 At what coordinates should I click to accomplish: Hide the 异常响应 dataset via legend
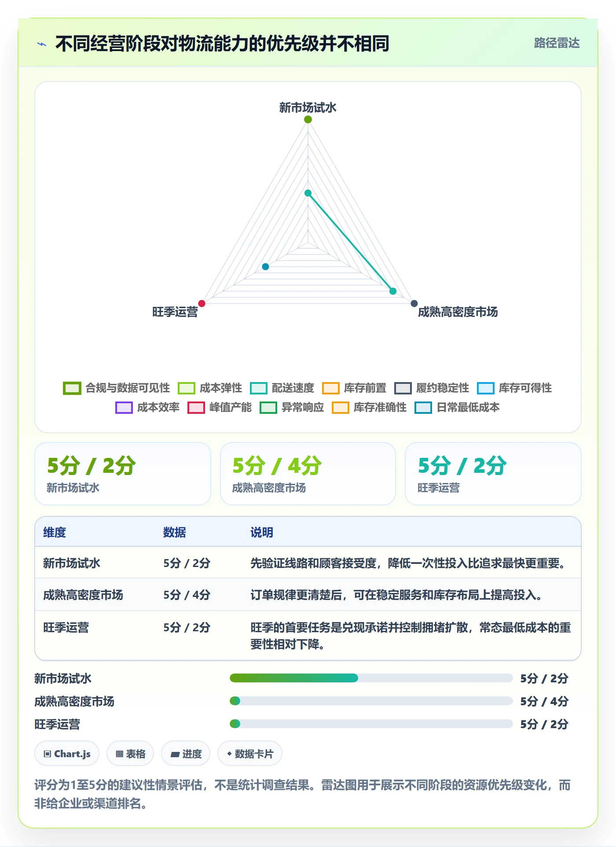click(292, 407)
